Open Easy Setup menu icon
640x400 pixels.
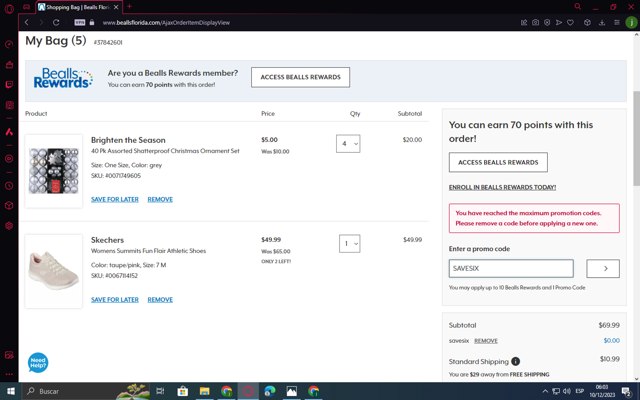point(617,22)
